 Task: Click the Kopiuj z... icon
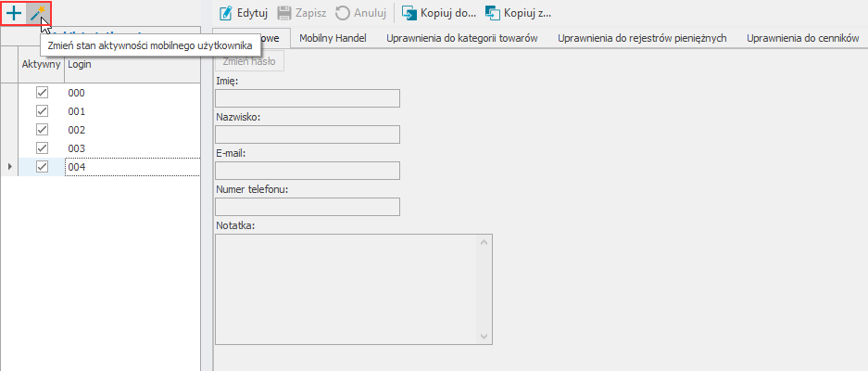(492, 14)
